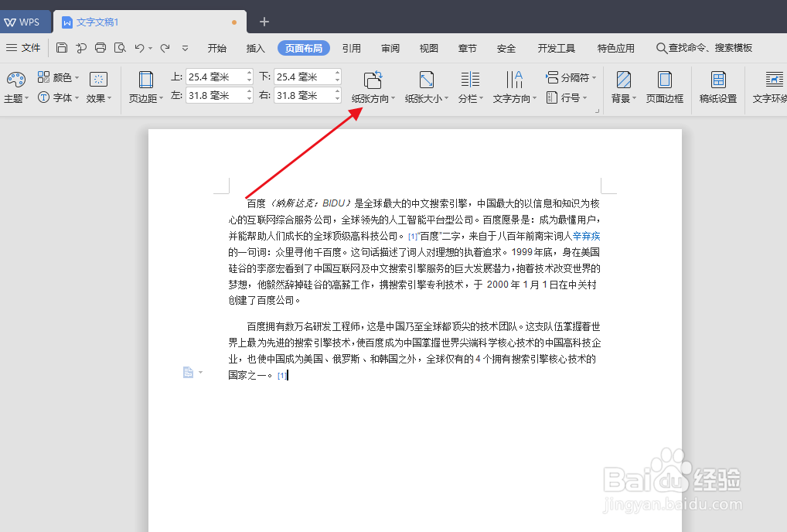Click the Redo arrow icon
The image size is (787, 532).
[x=165, y=48]
